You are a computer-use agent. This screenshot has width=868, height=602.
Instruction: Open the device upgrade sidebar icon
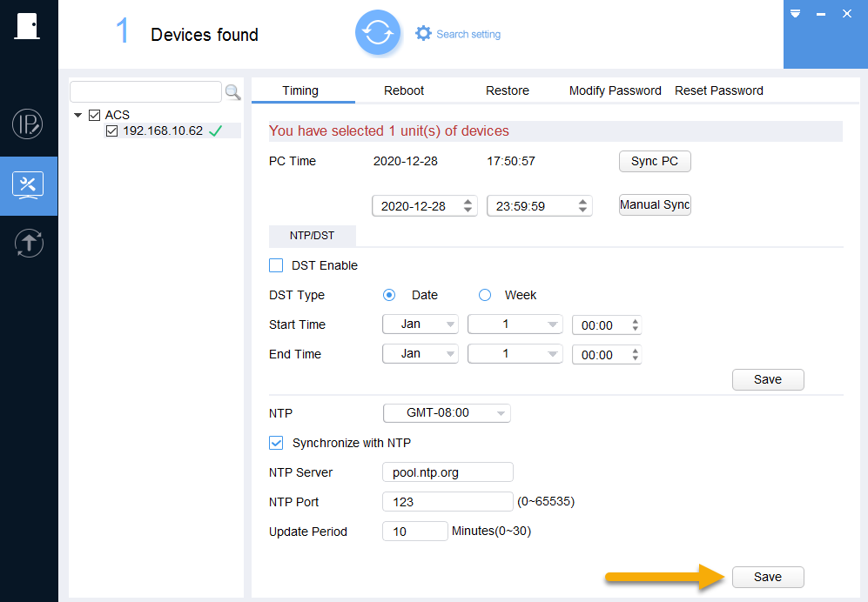tap(29, 243)
